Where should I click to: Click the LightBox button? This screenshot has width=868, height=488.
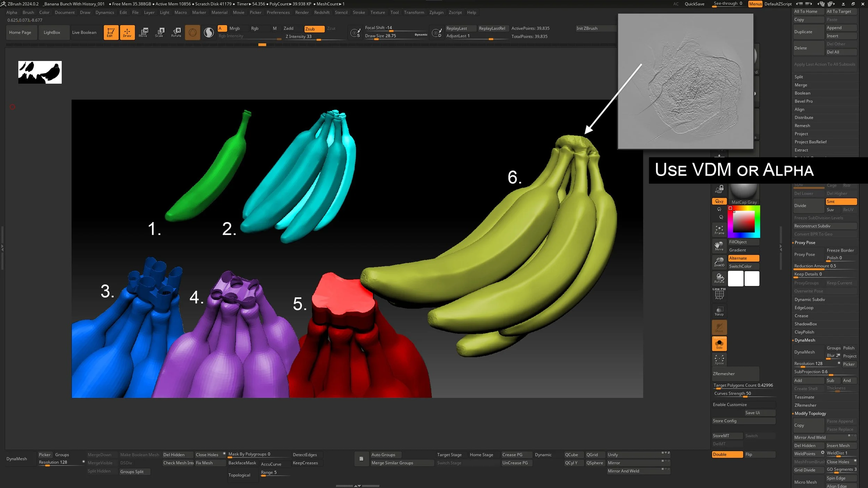tap(52, 32)
